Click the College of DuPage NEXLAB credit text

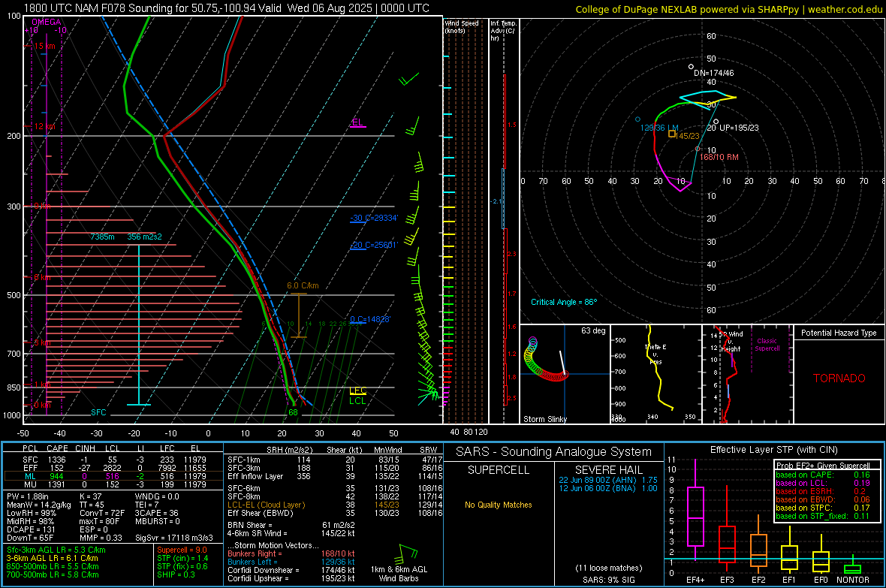(x=728, y=9)
